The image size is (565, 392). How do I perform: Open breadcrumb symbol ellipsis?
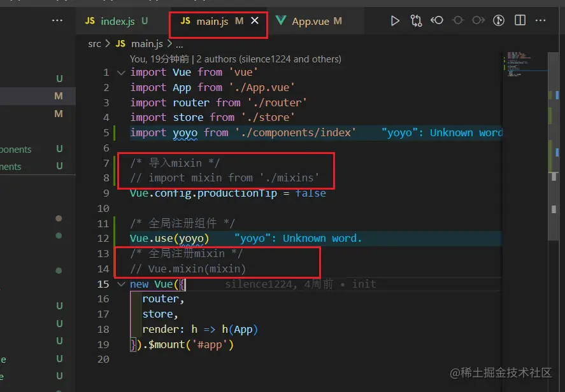180,45
